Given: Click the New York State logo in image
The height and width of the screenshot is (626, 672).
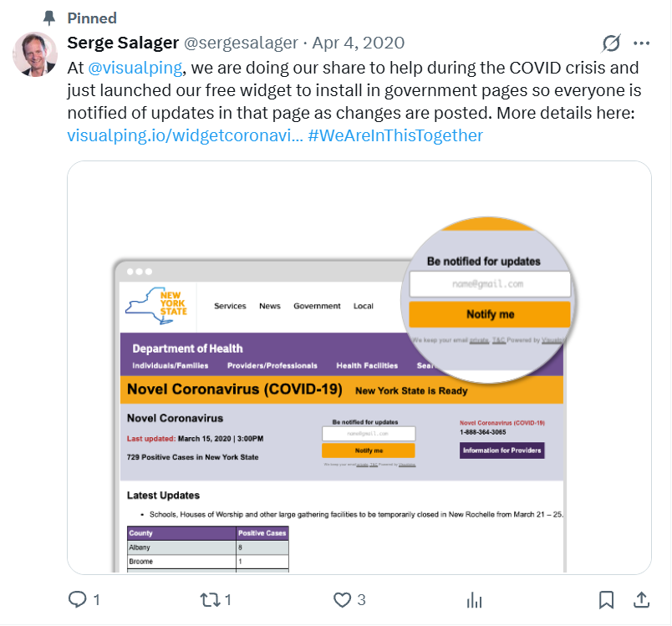Looking at the screenshot, I should pyautogui.click(x=157, y=305).
